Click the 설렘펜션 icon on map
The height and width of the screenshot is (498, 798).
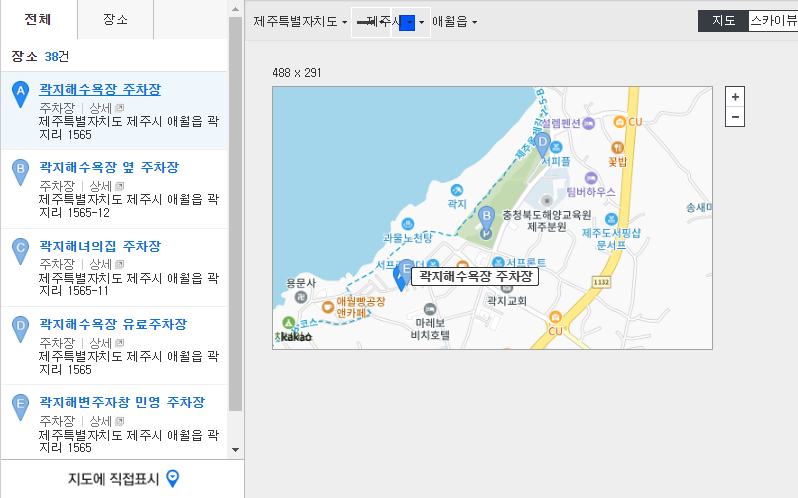(589, 123)
